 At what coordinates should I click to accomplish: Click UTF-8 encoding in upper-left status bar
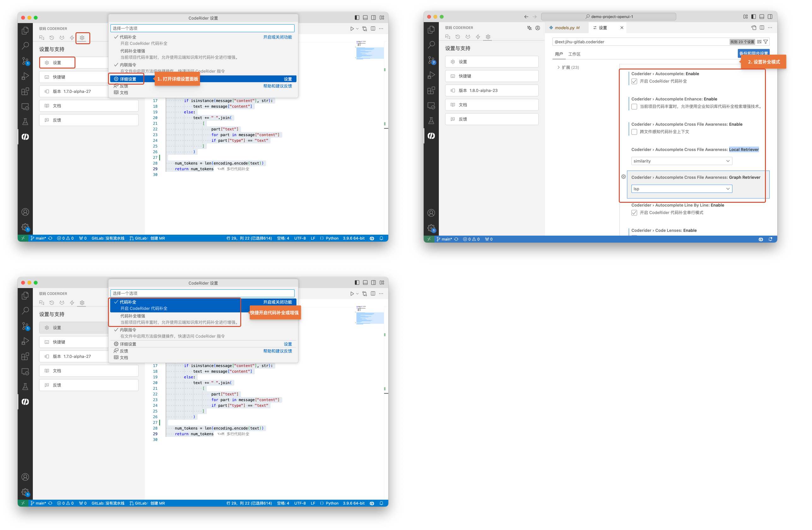pos(300,238)
